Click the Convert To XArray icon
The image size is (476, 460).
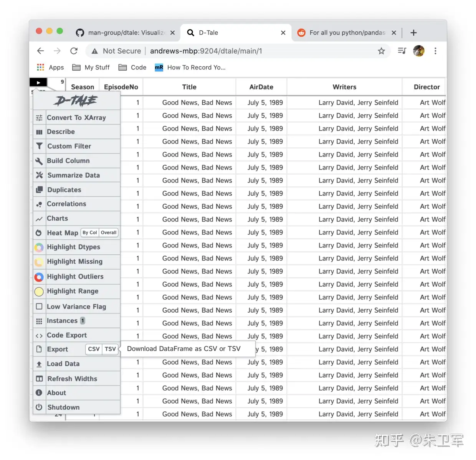pyautogui.click(x=39, y=118)
